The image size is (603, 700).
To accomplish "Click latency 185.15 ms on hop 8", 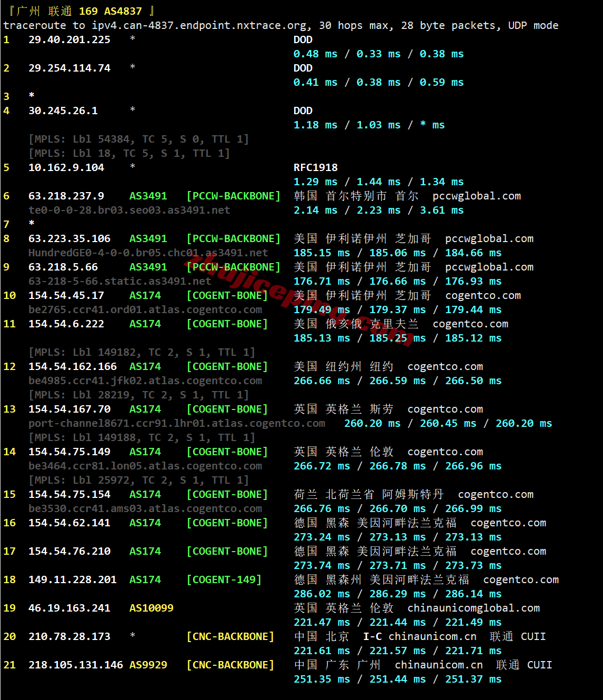I will [321, 253].
